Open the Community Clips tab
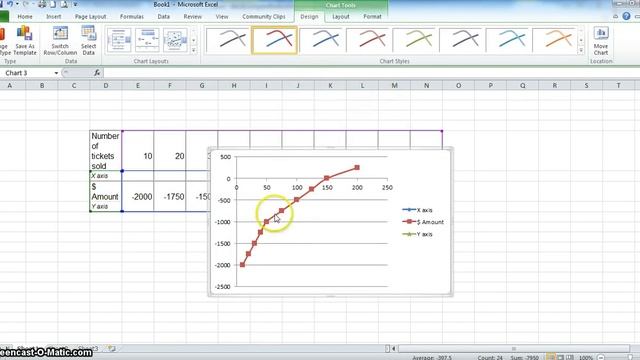The image size is (640, 360). [x=264, y=17]
